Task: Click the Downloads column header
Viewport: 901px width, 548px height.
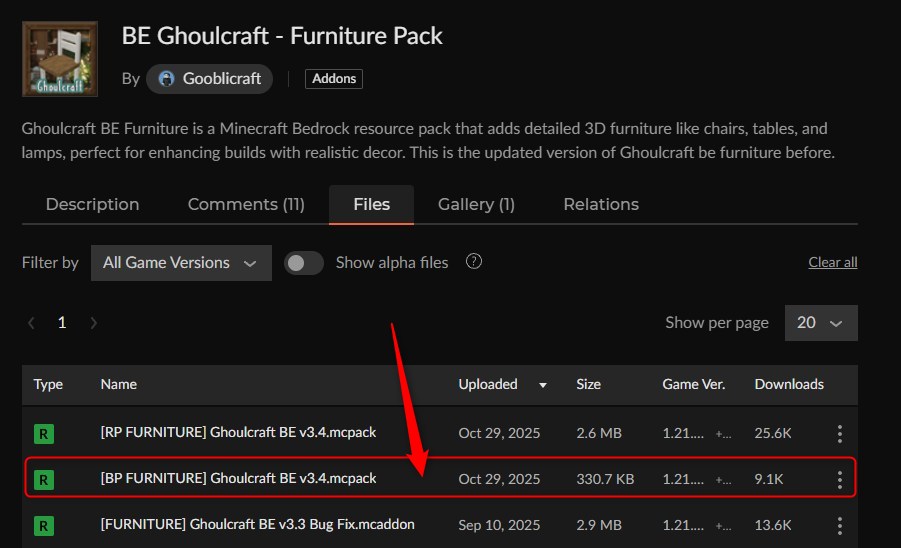Action: point(789,384)
